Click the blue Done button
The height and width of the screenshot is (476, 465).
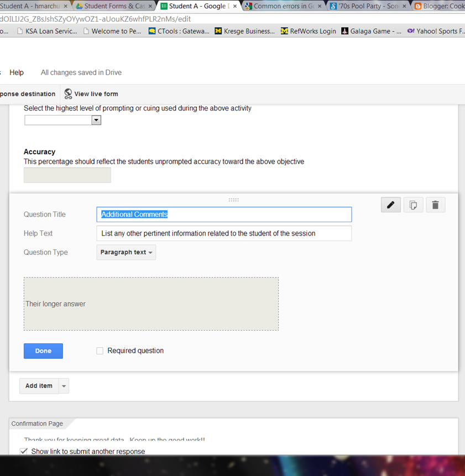(44, 351)
